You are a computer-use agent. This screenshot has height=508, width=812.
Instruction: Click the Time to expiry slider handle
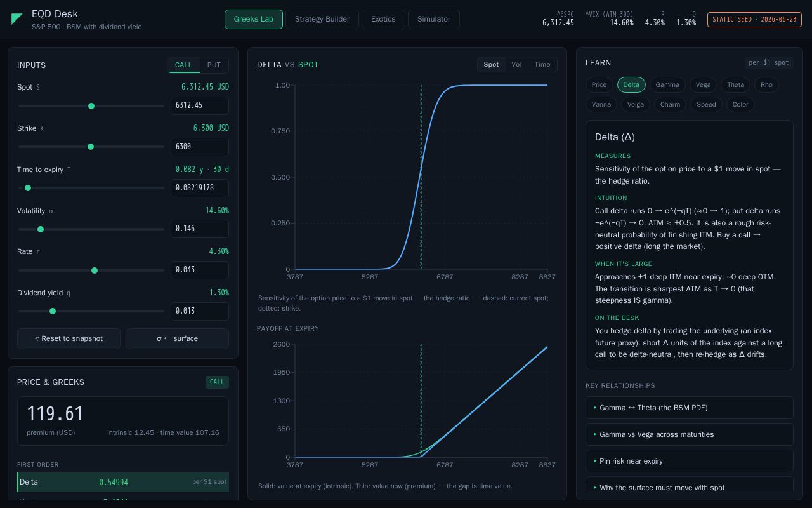pyautogui.click(x=28, y=188)
